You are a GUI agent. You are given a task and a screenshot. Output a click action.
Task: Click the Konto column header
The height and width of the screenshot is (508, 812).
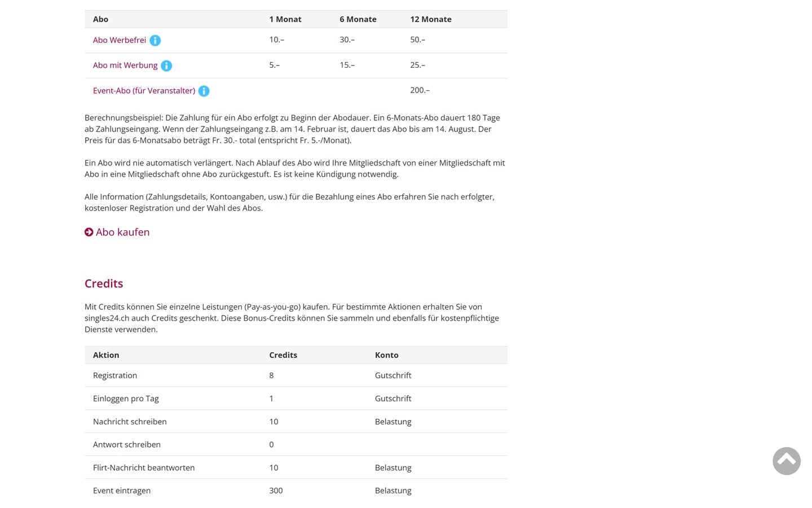point(387,355)
